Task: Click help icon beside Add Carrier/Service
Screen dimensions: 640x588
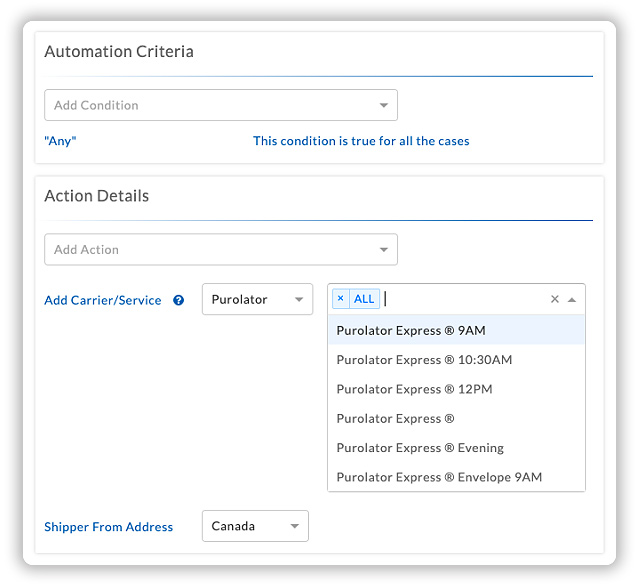Action: (x=179, y=300)
